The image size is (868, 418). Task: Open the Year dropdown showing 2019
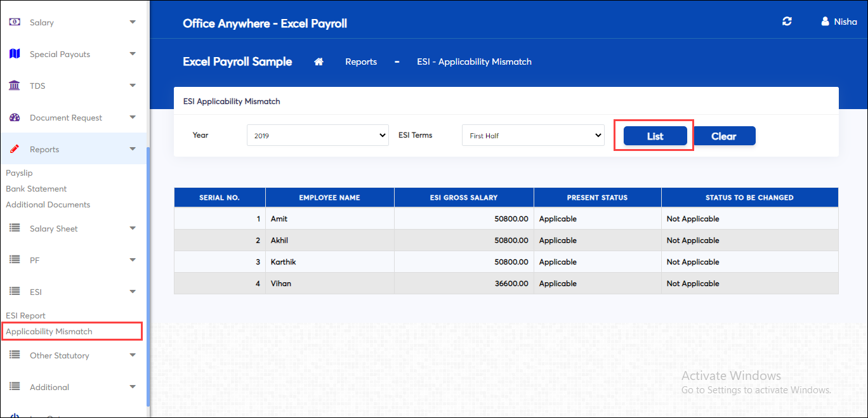318,135
